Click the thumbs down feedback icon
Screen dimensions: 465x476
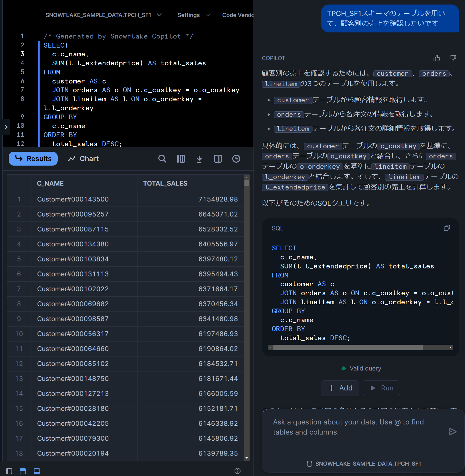click(453, 58)
